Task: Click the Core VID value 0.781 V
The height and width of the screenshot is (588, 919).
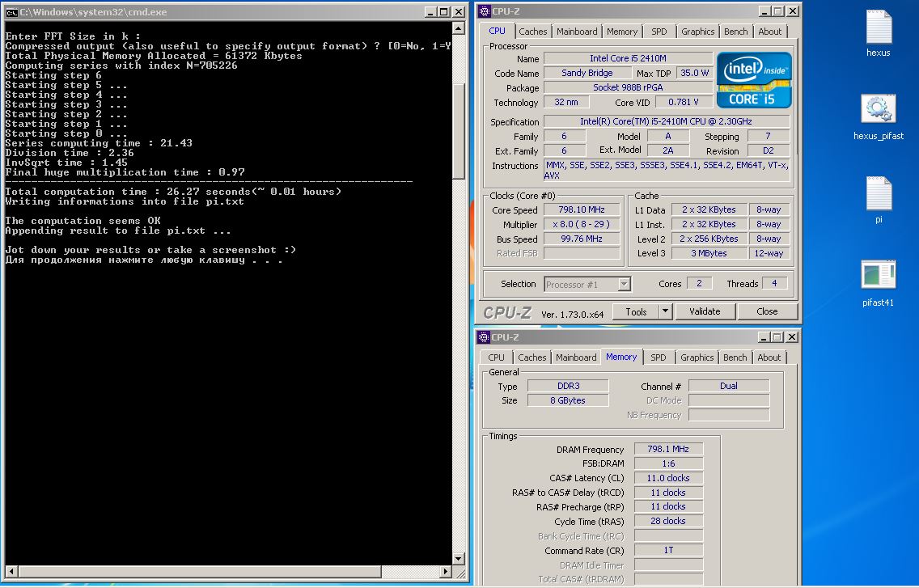Action: click(x=683, y=102)
